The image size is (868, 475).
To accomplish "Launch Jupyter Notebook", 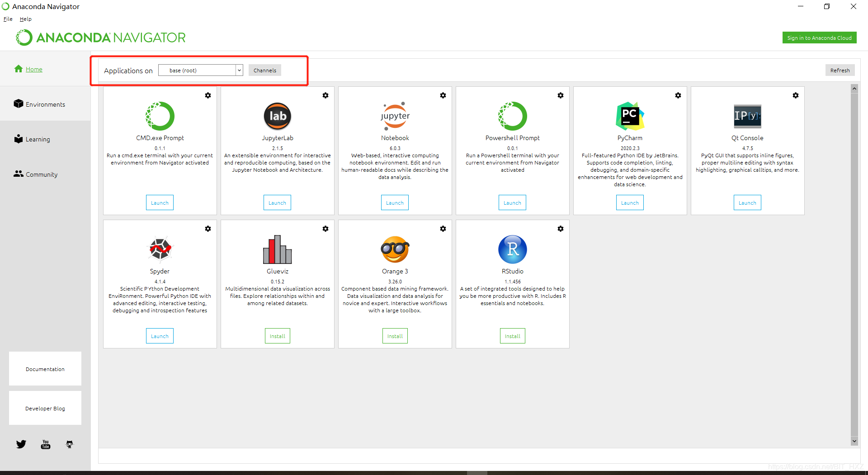I will pos(395,202).
